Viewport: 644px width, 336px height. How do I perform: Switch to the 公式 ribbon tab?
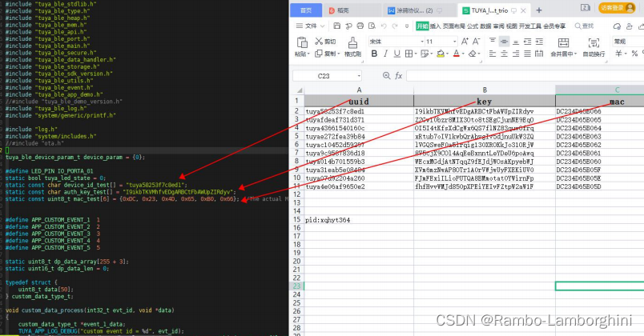coord(473,26)
